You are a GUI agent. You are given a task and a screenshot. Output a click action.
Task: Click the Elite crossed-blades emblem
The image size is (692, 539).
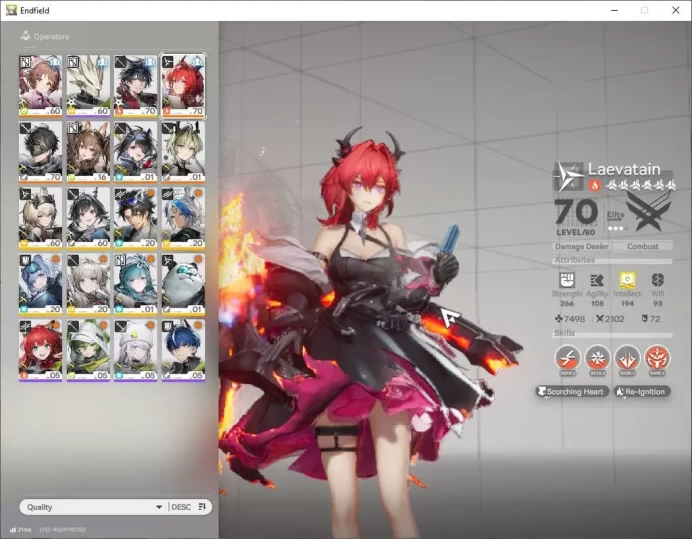point(648,214)
